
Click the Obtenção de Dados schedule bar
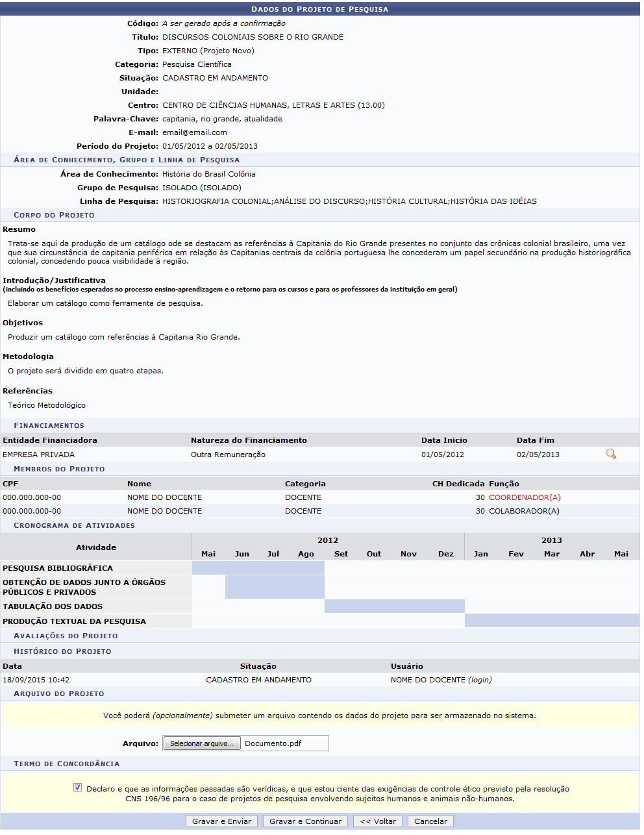(x=275, y=587)
